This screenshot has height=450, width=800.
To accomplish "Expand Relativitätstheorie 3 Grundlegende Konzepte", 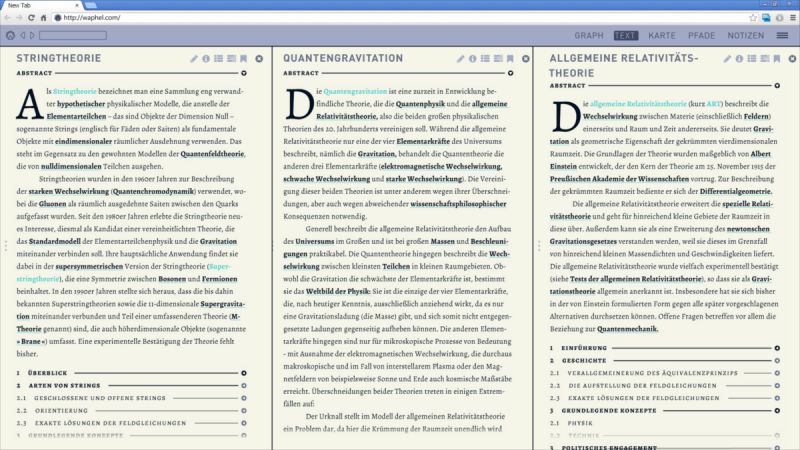I will (777, 410).
